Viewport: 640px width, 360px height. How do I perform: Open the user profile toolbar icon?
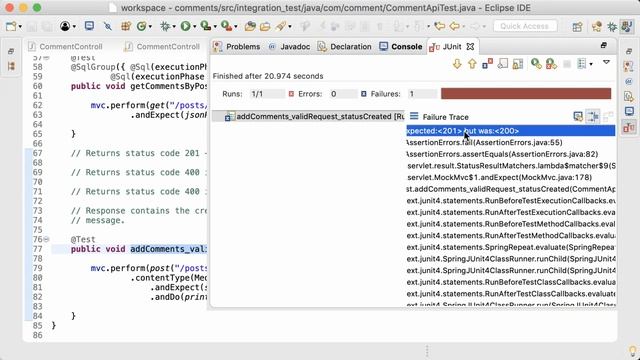coord(64,27)
